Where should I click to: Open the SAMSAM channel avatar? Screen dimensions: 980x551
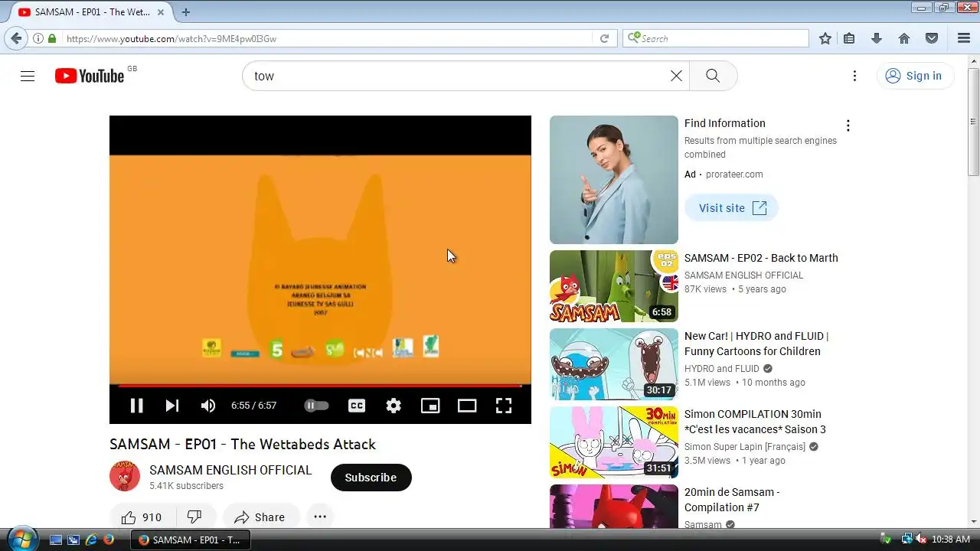pos(125,476)
